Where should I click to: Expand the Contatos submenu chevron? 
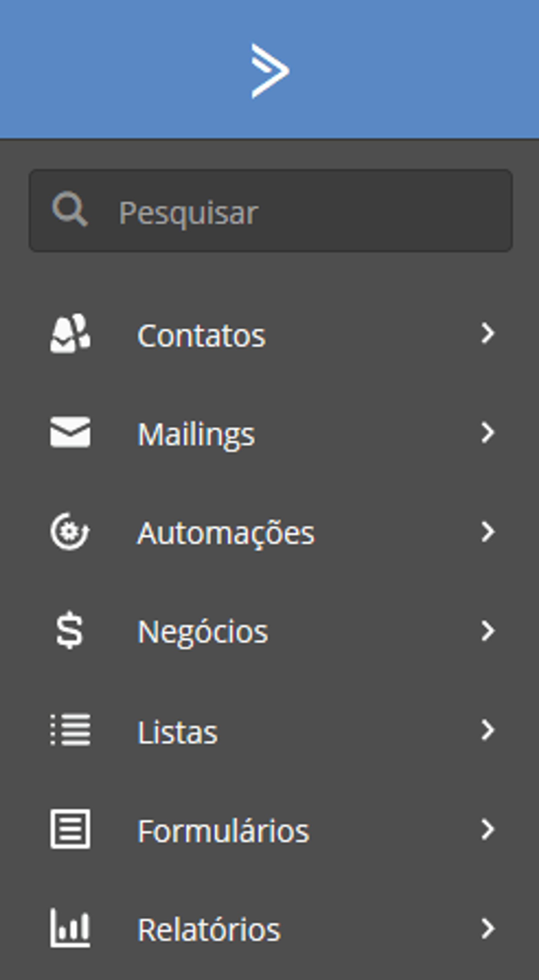[x=488, y=333]
